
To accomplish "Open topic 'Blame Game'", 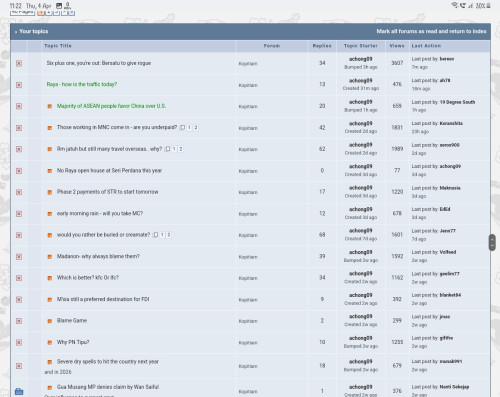I will pyautogui.click(x=72, y=321).
